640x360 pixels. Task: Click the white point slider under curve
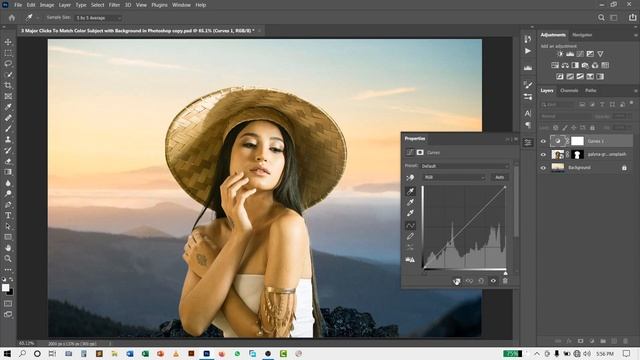coord(505,273)
